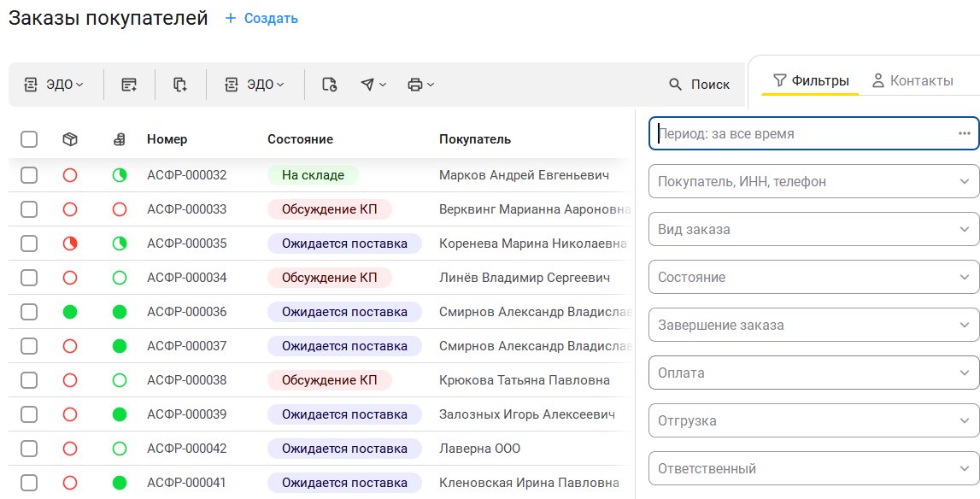Click the green payment dot of АСФР-000039

coord(120,414)
